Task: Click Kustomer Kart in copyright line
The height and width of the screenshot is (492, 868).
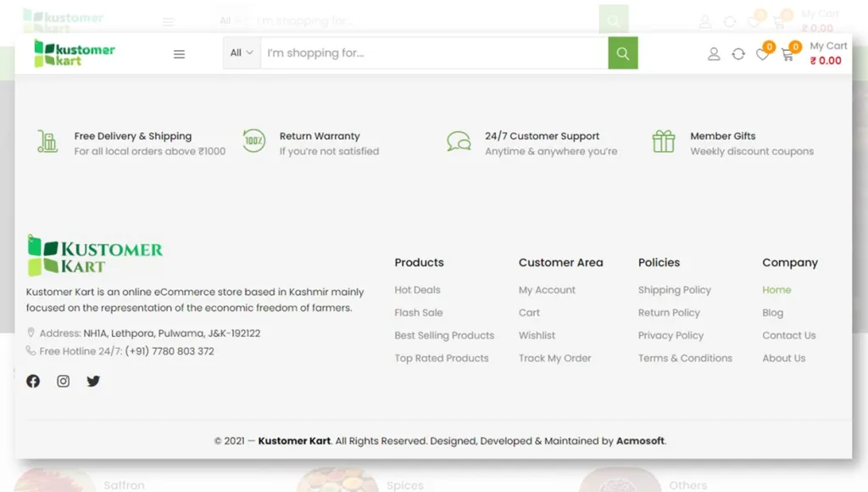Action: coord(294,441)
